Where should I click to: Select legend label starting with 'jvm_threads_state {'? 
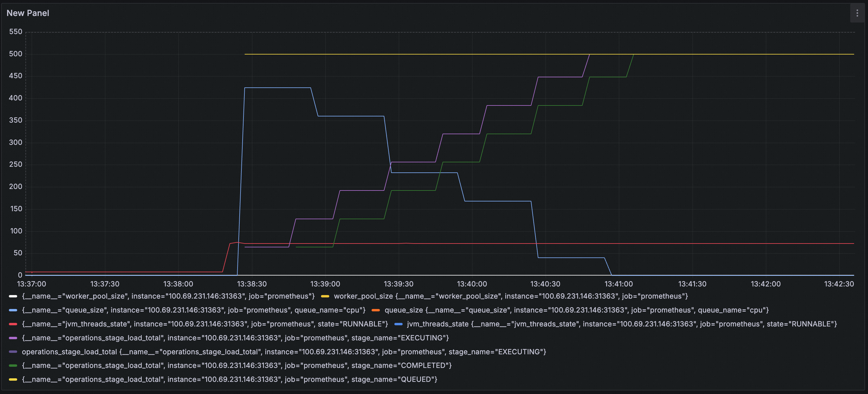click(622, 324)
